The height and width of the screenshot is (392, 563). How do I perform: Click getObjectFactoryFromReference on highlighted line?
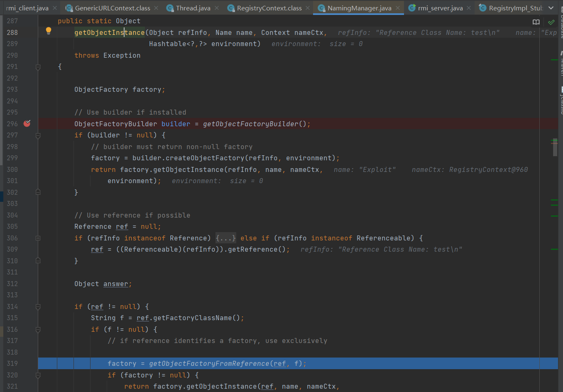209,363
